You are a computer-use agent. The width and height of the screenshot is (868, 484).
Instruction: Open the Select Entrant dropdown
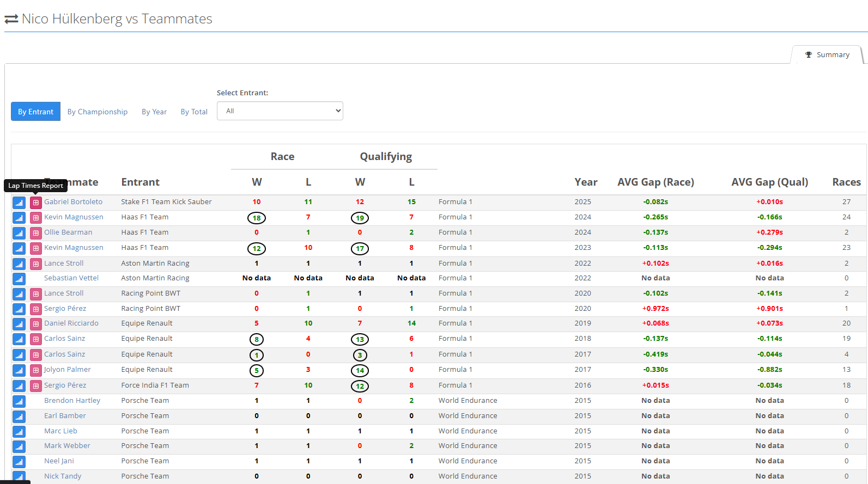coord(280,111)
